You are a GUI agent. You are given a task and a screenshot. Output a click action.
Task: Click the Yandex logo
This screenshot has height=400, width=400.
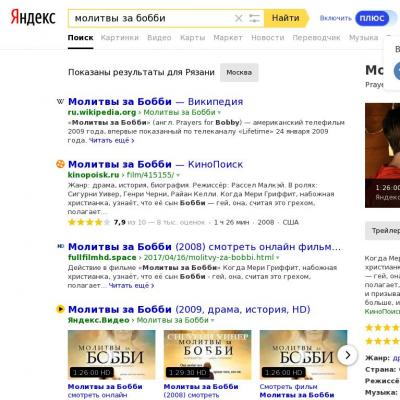click(x=33, y=17)
